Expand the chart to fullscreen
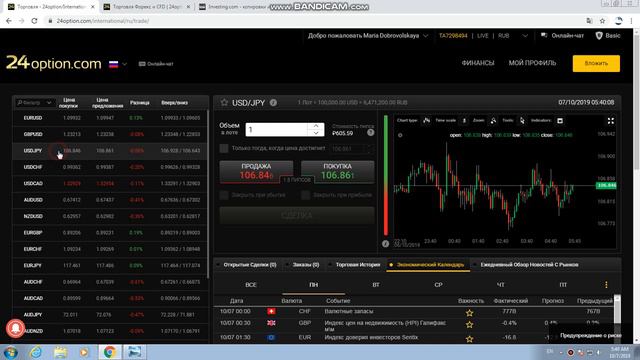The width and height of the screenshot is (640, 360). point(611,121)
